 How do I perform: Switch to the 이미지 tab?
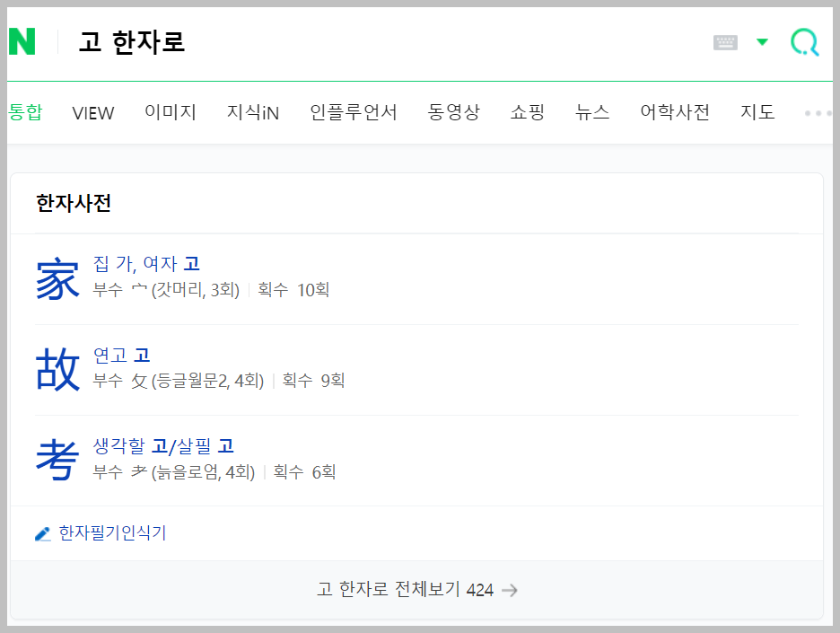pyautogui.click(x=171, y=112)
